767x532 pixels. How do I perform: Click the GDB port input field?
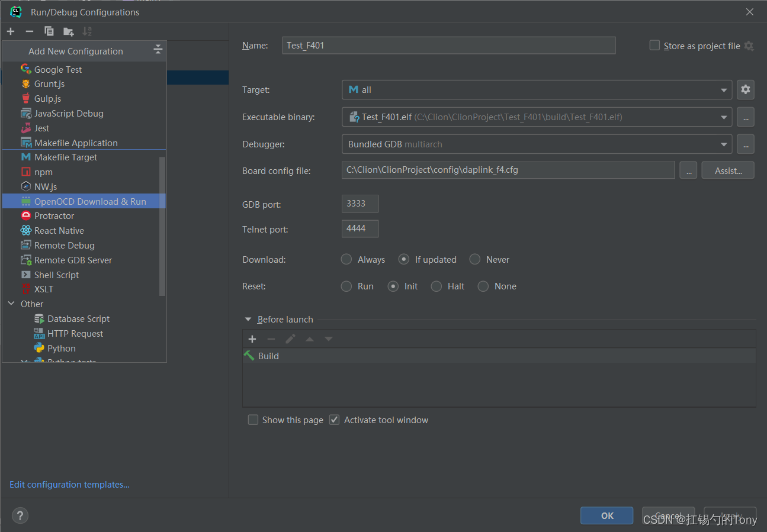[360, 204]
